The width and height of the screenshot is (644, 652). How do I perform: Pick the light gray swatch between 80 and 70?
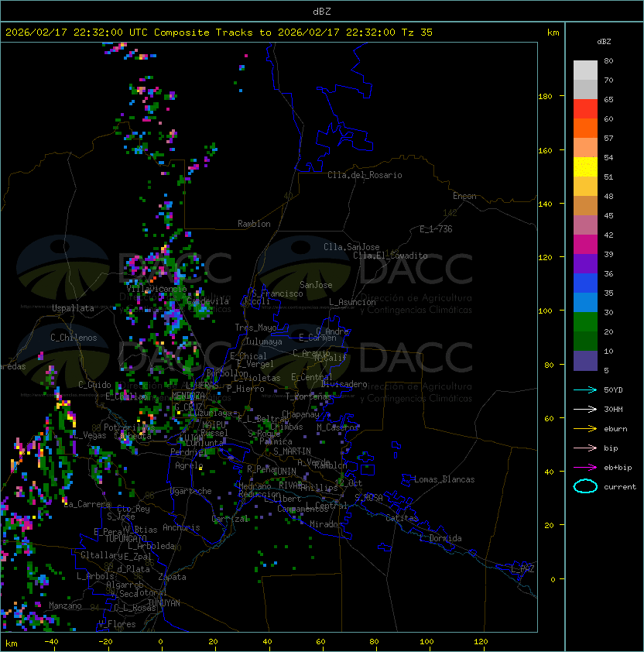[x=585, y=70]
